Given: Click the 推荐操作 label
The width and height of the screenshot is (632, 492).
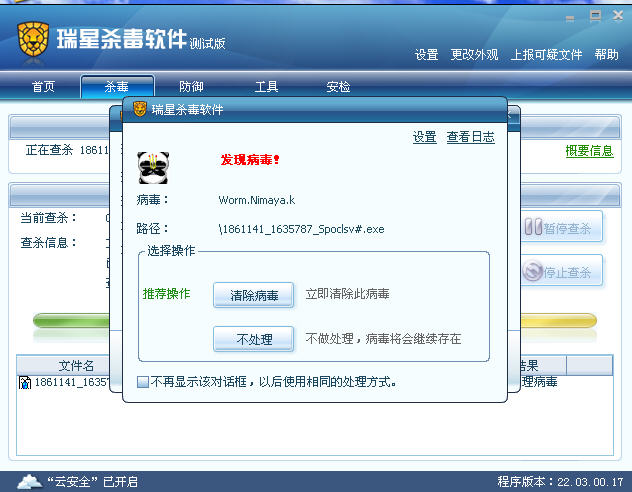Looking at the screenshot, I should (166, 294).
